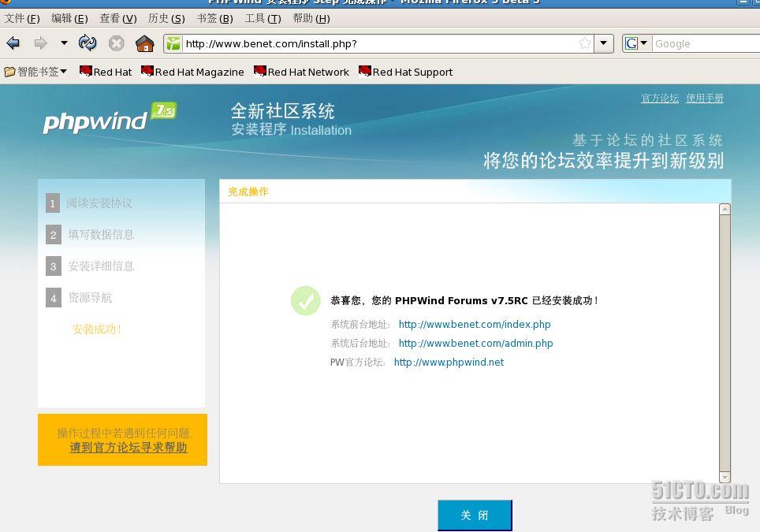
Task: Open http://www.benet.com/index.php link
Action: click(x=475, y=324)
